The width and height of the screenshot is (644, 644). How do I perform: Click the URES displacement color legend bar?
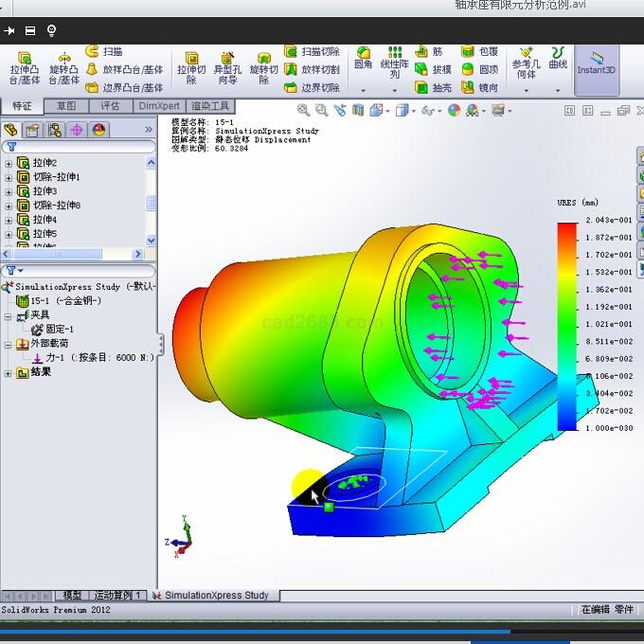(566, 325)
